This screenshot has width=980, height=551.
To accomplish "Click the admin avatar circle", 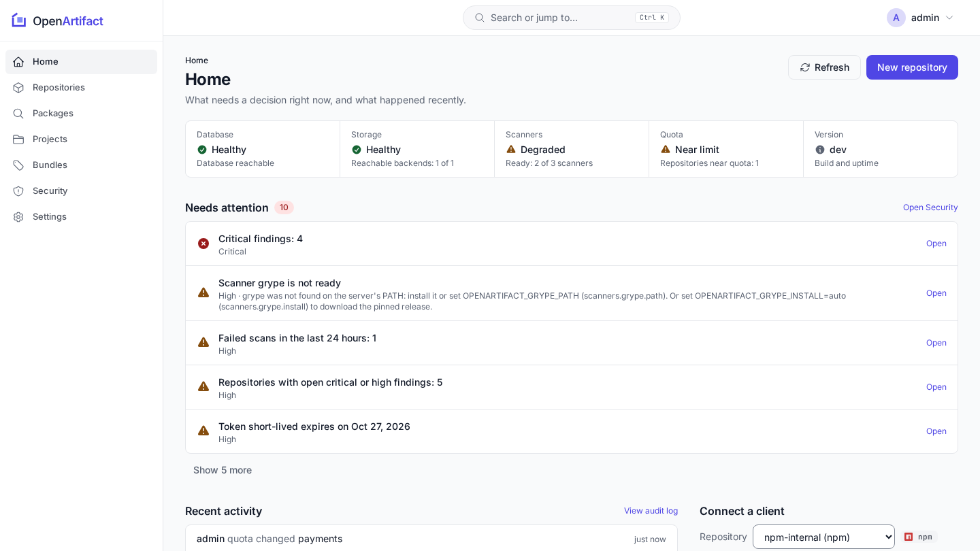I will pos(896,18).
